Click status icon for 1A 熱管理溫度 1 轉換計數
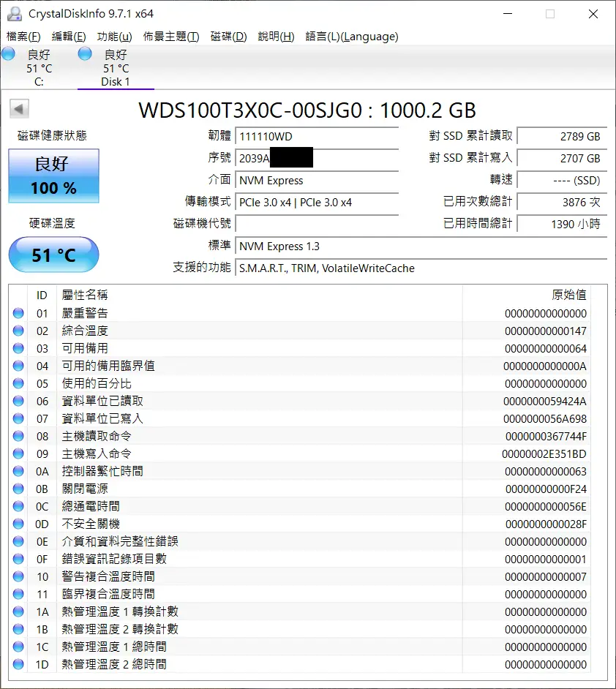The width and height of the screenshot is (616, 689). click(18, 611)
